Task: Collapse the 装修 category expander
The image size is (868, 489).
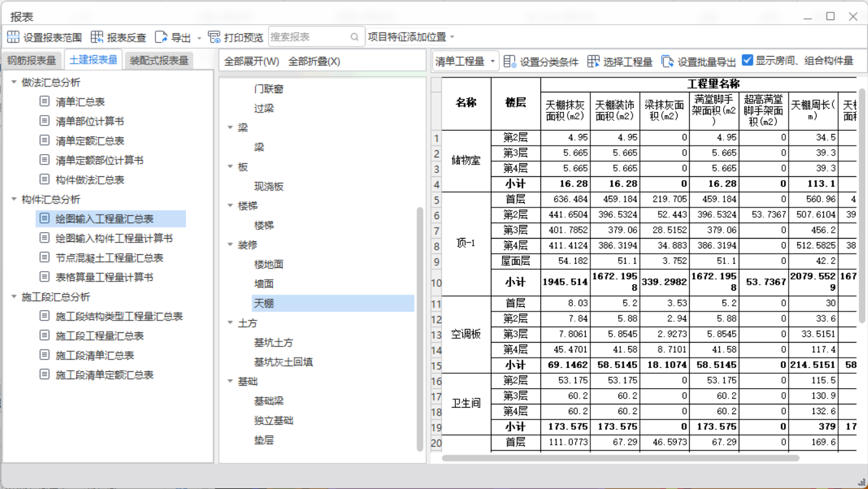Action: pyautogui.click(x=230, y=244)
